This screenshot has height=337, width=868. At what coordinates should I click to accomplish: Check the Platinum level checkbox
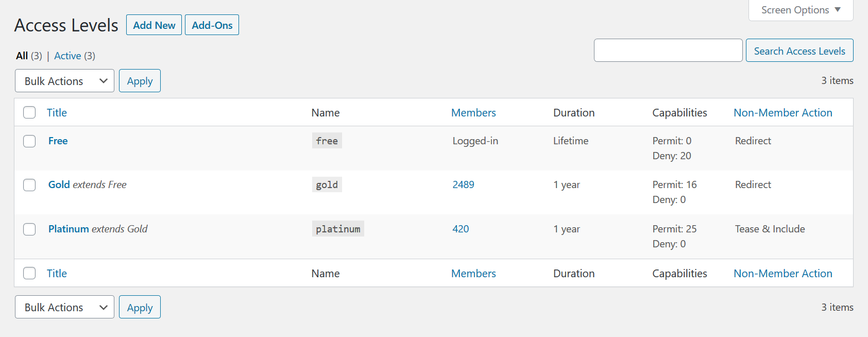point(29,229)
